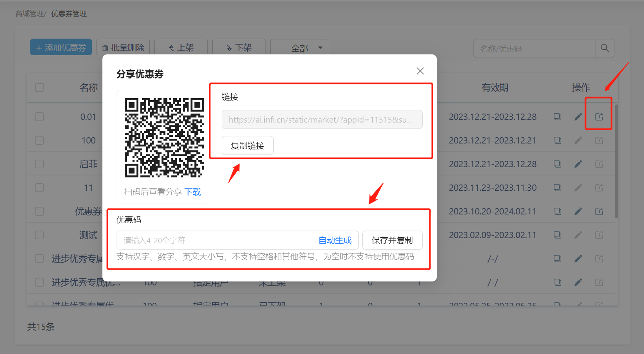Screen dimensions: 644x354
Task: Click the 共15条 total count text
Action: [41, 327]
